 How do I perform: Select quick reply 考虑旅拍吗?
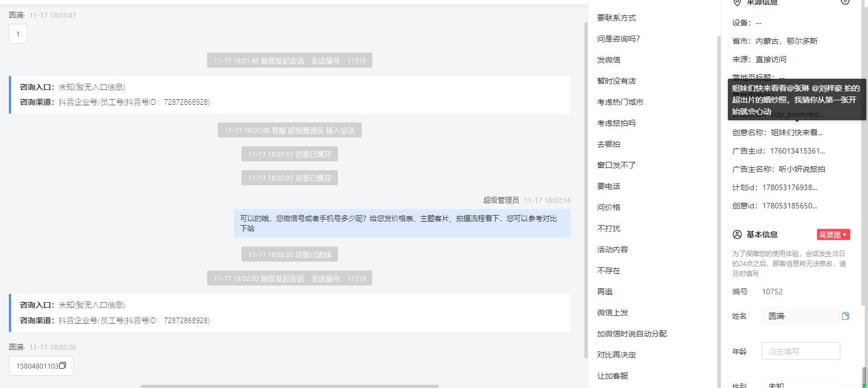(617, 123)
